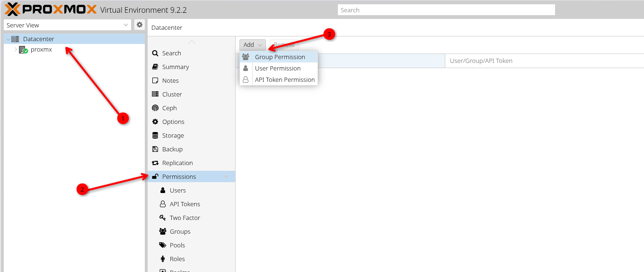644x272 pixels.
Task: Open the Server View gear settings
Action: point(139,25)
